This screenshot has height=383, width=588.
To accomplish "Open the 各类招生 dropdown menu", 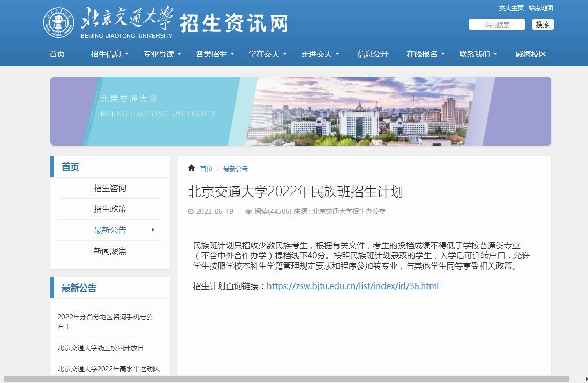I will (215, 54).
